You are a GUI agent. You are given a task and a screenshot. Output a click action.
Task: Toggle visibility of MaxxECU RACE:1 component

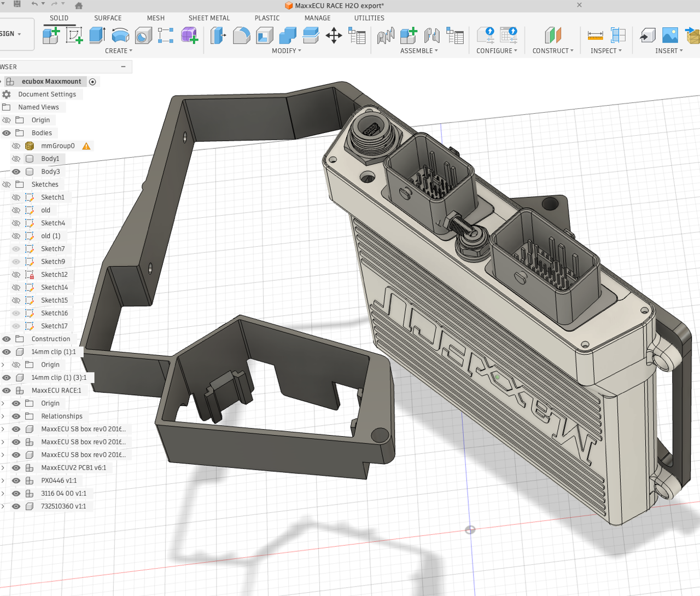click(7, 391)
